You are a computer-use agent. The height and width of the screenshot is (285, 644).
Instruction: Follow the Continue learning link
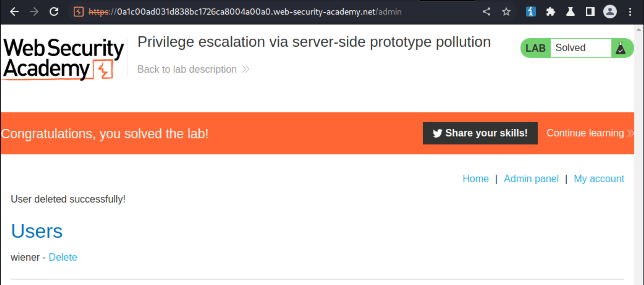[590, 133]
